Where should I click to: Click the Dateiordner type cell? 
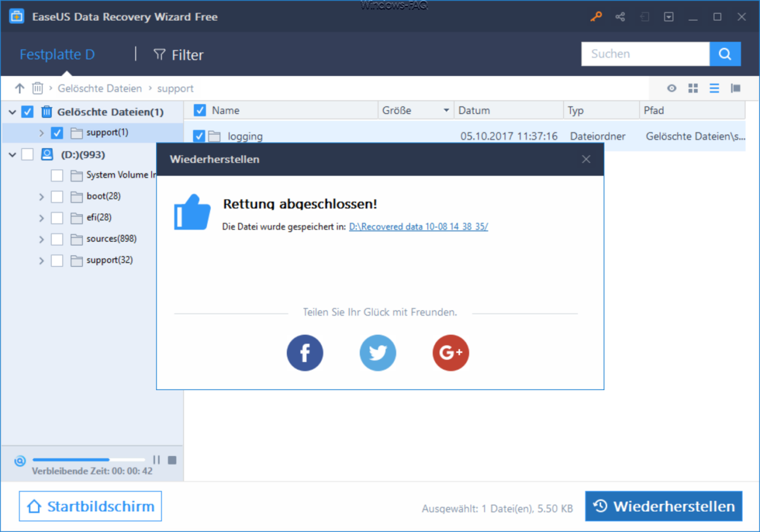coord(598,137)
